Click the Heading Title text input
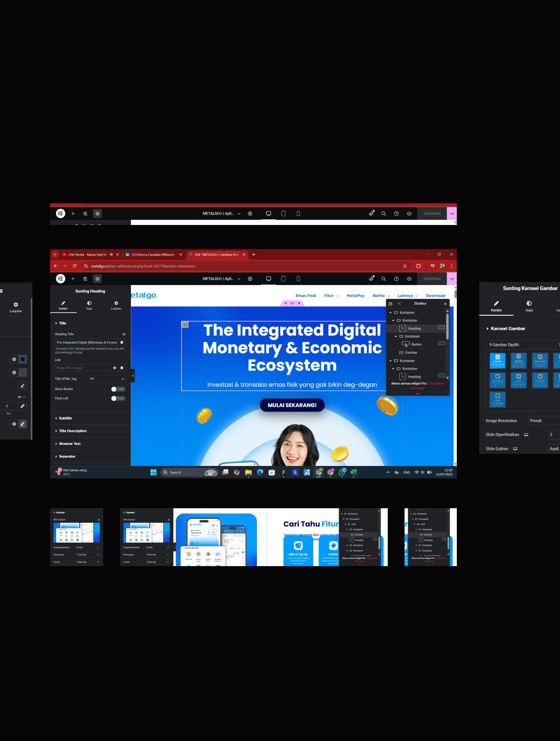The width and height of the screenshot is (560, 741). click(86, 342)
